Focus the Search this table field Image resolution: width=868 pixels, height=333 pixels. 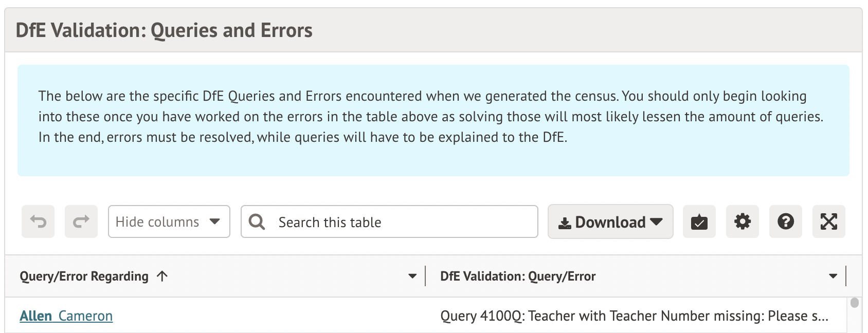click(x=401, y=222)
